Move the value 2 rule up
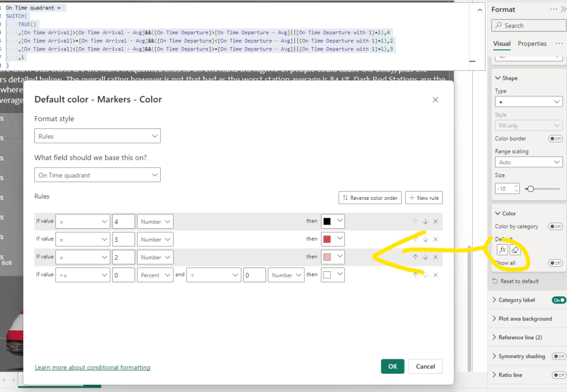Image resolution: width=567 pixels, height=392 pixels. point(415,257)
